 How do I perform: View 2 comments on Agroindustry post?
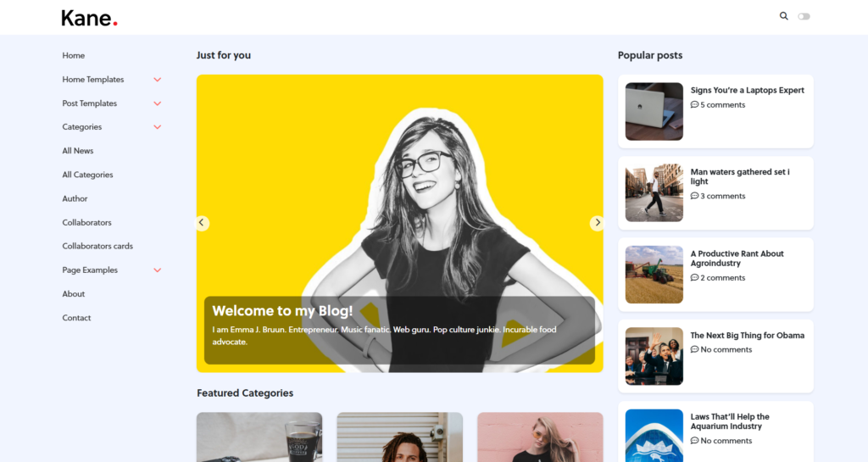coord(718,278)
